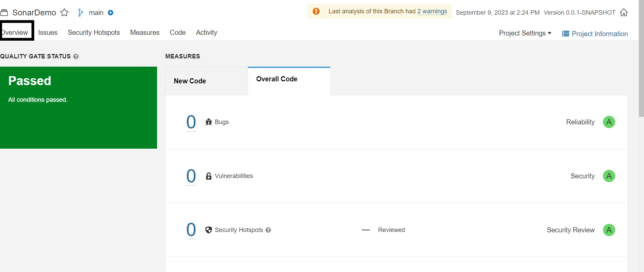Image resolution: width=644 pixels, height=272 pixels.
Task: Click the 0 count for Vulnerabilities
Action: click(x=191, y=176)
